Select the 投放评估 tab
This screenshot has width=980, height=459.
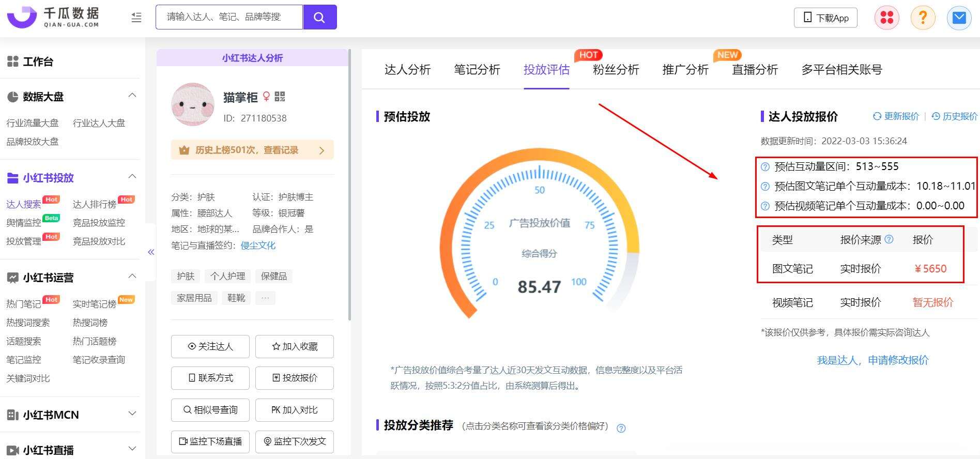tap(546, 70)
